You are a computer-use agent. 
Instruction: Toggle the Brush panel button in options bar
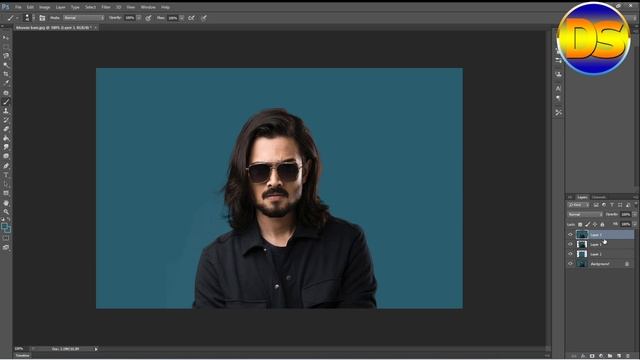[42, 18]
